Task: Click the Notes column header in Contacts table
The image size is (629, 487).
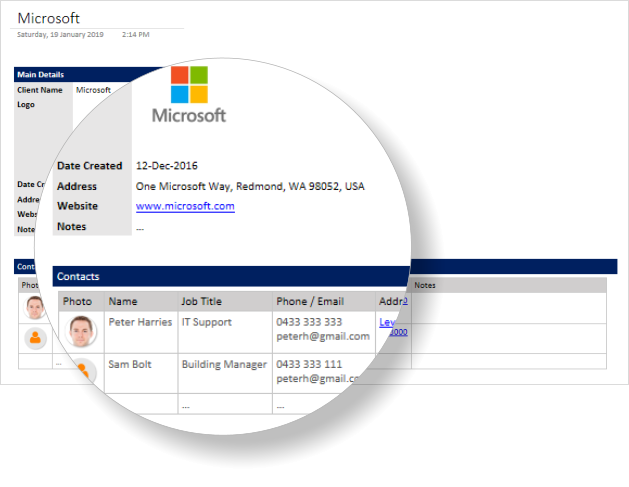Action: pos(425,285)
